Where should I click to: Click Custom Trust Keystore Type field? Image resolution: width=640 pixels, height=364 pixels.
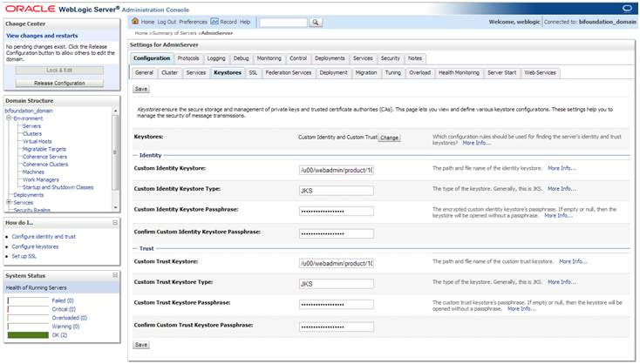(337, 284)
